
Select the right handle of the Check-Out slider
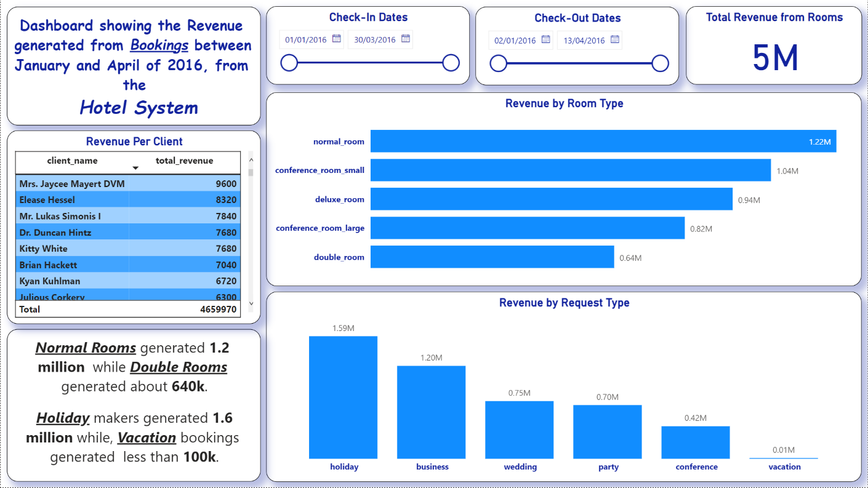pos(660,63)
